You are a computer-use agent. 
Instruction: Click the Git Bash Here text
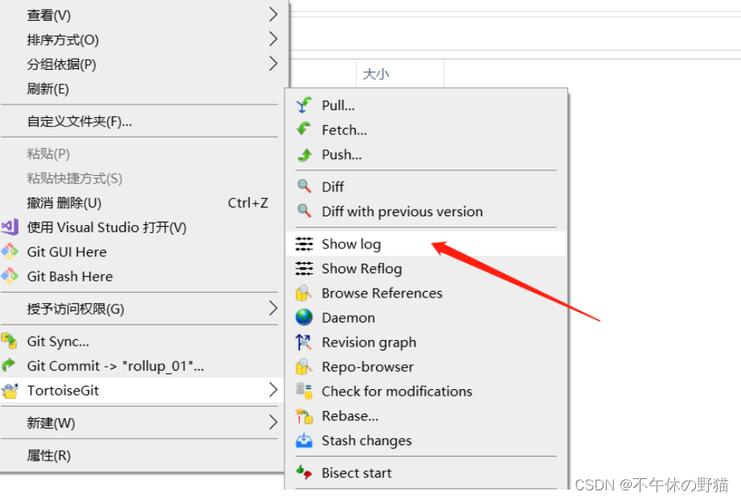coord(70,276)
